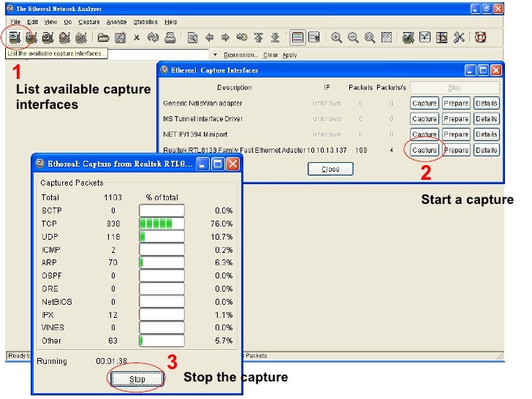
Task: Click the Resize all columns icon
Action: (x=386, y=37)
